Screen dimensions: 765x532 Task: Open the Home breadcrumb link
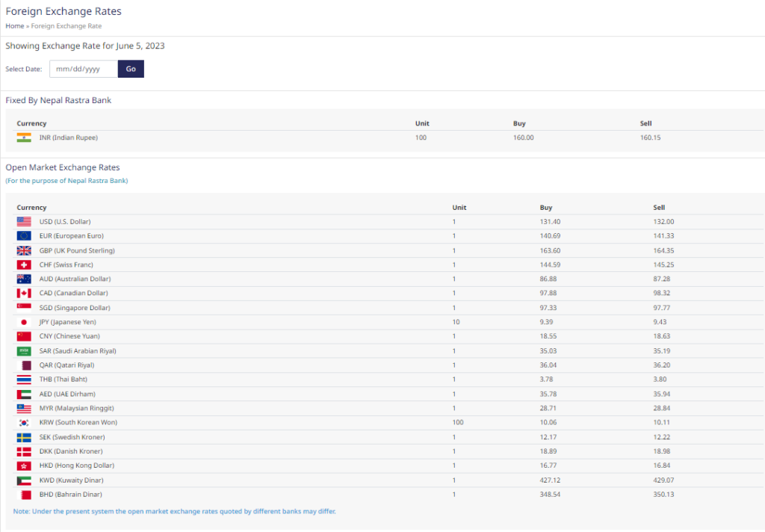point(14,26)
